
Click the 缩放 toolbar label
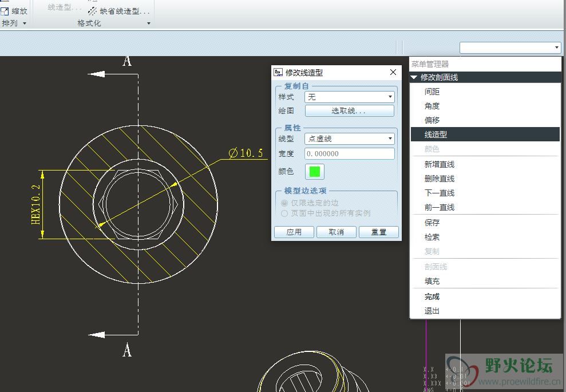click(x=19, y=11)
